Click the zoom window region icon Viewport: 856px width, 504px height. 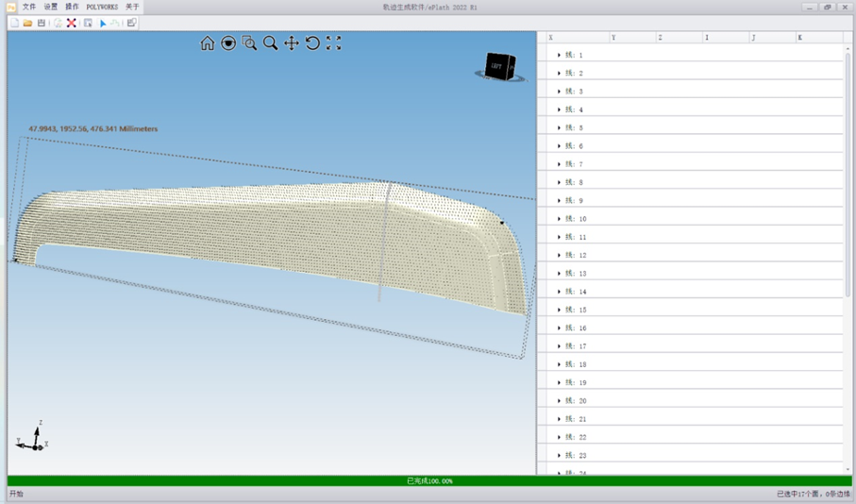249,43
